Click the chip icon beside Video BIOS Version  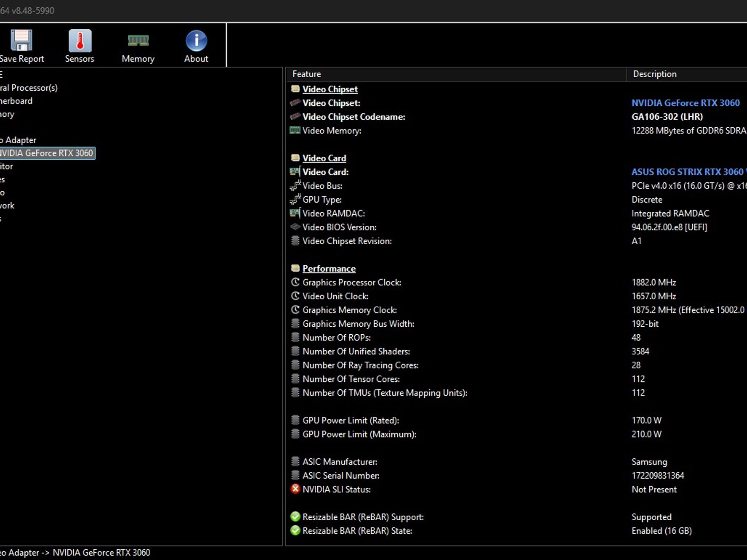[x=295, y=227]
